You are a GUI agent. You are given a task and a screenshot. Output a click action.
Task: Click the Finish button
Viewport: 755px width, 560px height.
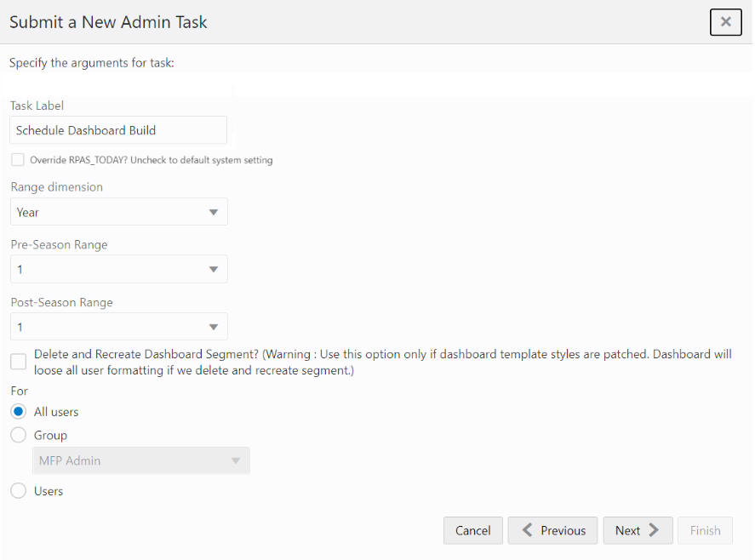(705, 530)
